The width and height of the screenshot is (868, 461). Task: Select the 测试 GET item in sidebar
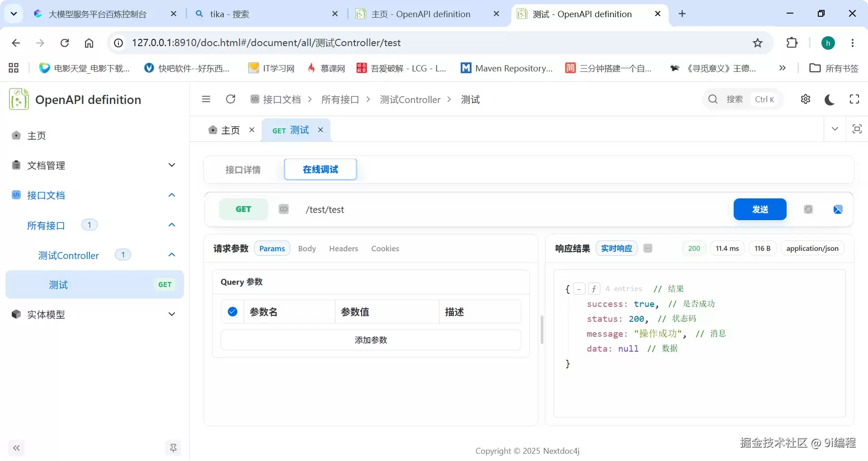pyautogui.click(x=94, y=285)
